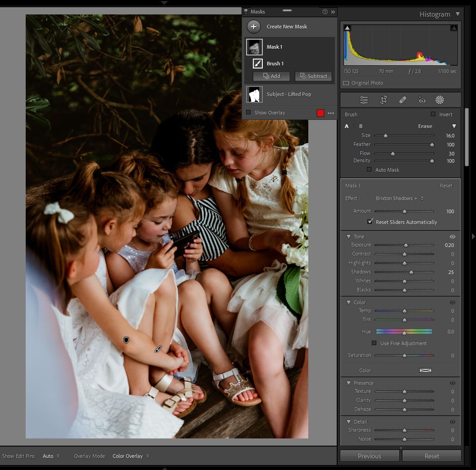Select Erase brush mode

pos(425,126)
